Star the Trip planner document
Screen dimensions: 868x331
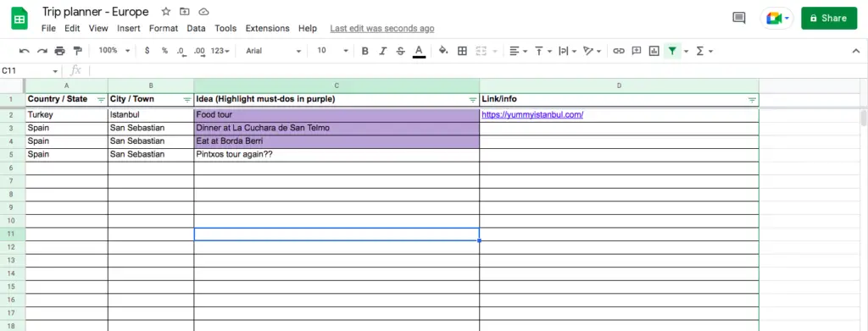click(165, 12)
